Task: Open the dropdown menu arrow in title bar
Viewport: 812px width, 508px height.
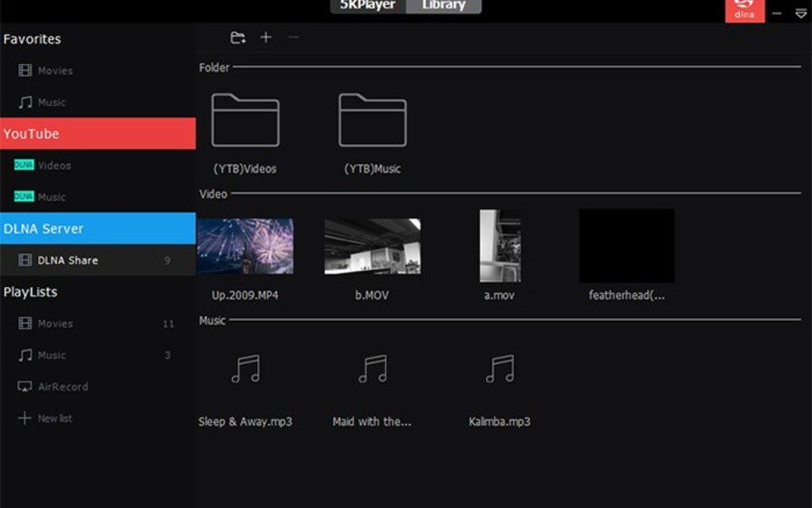Action: [x=801, y=14]
